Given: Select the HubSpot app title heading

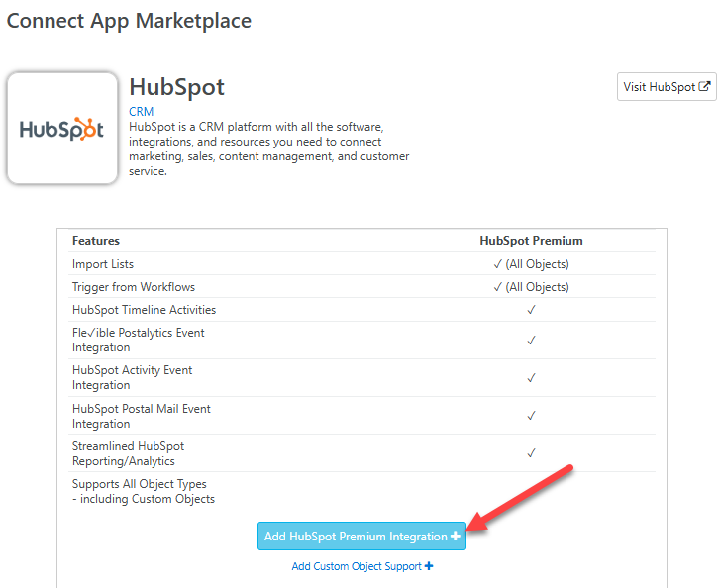Looking at the screenshot, I should click(176, 87).
